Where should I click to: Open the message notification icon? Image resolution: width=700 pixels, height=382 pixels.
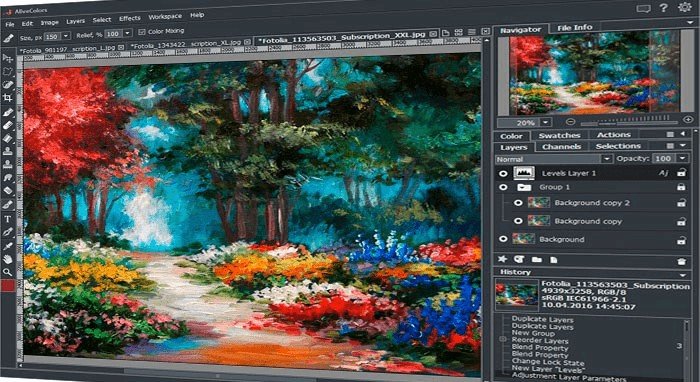tap(643, 8)
